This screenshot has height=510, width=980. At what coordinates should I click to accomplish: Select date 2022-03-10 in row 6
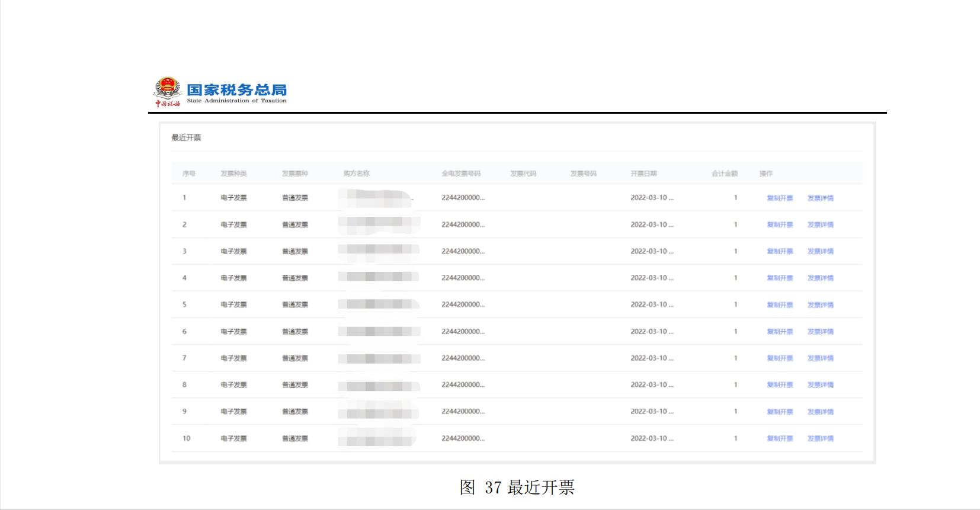tap(652, 332)
